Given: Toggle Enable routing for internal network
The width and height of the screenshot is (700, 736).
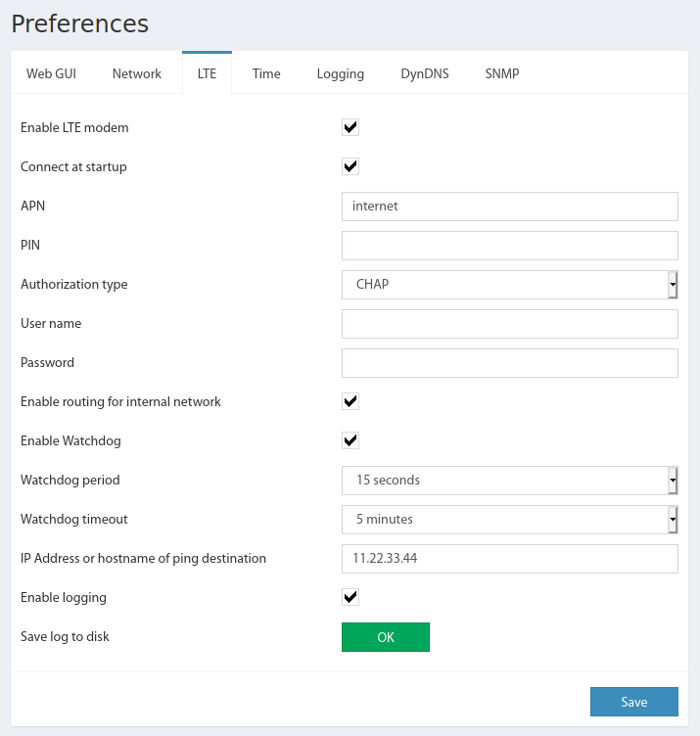Looking at the screenshot, I should click(350, 401).
